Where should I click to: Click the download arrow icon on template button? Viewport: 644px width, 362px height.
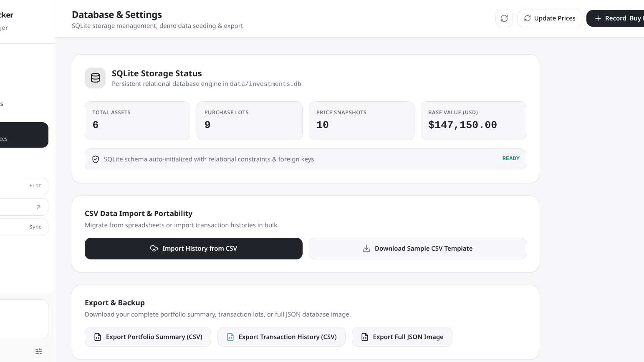pos(366,249)
